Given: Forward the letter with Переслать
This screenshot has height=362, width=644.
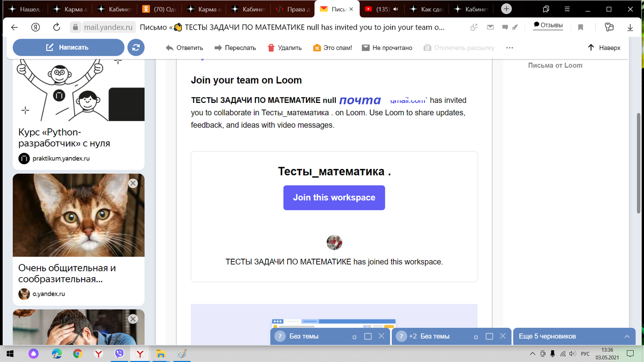Looking at the screenshot, I should click(x=235, y=48).
